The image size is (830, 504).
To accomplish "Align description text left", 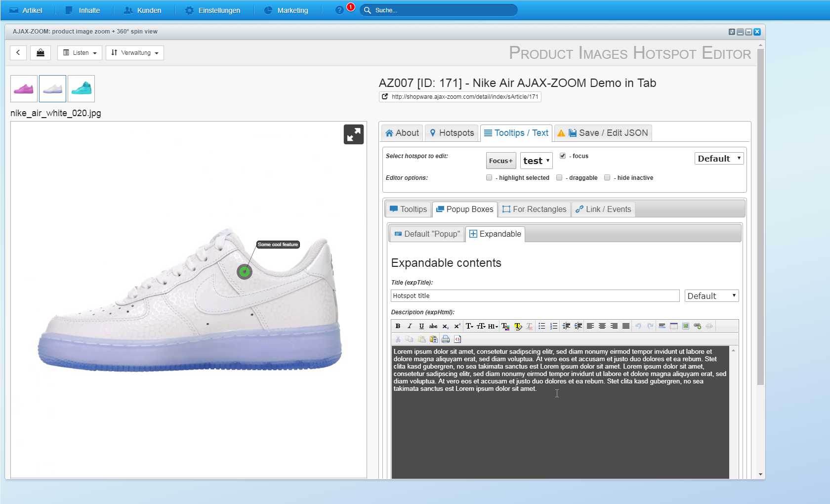I will tap(590, 326).
